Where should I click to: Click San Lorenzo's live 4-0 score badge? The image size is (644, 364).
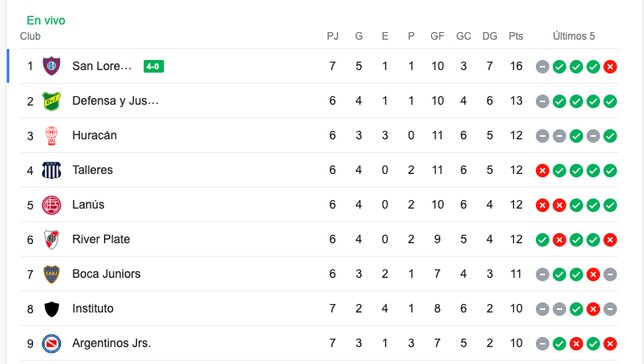tap(154, 66)
